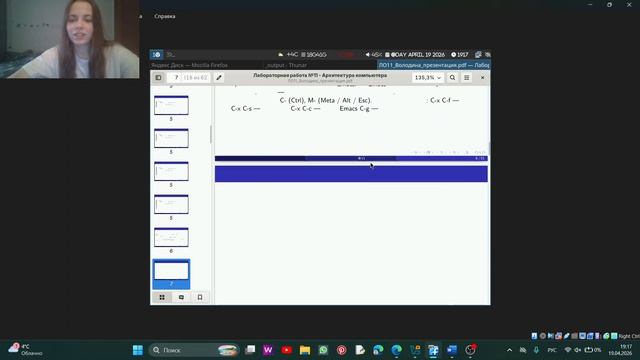
Task: Show annotations view in the sidebar
Action: click(181, 297)
